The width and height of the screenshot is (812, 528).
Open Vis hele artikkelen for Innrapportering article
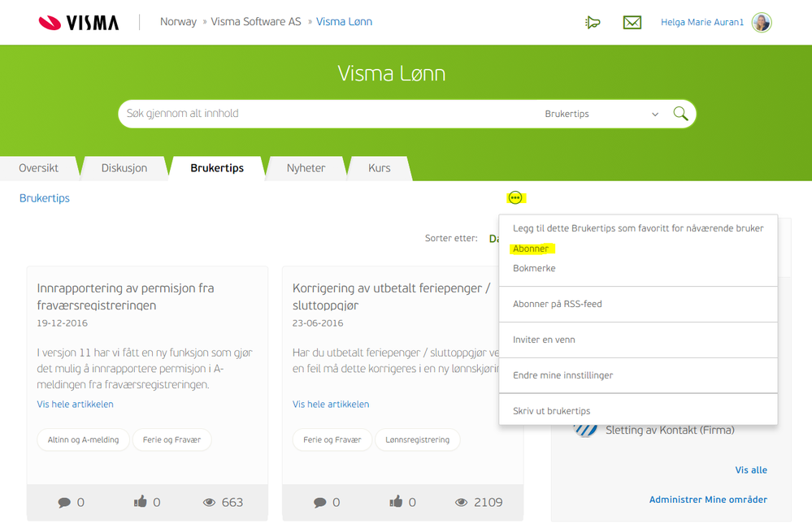pyautogui.click(x=75, y=405)
